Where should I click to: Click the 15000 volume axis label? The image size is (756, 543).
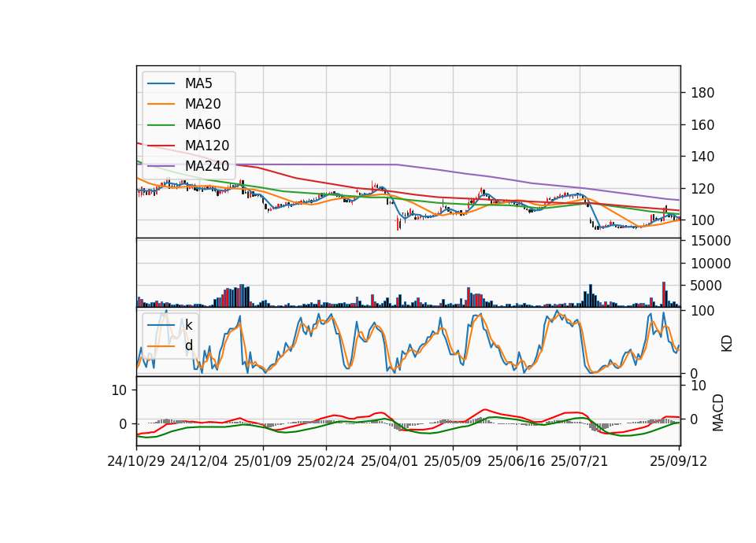tap(710, 241)
